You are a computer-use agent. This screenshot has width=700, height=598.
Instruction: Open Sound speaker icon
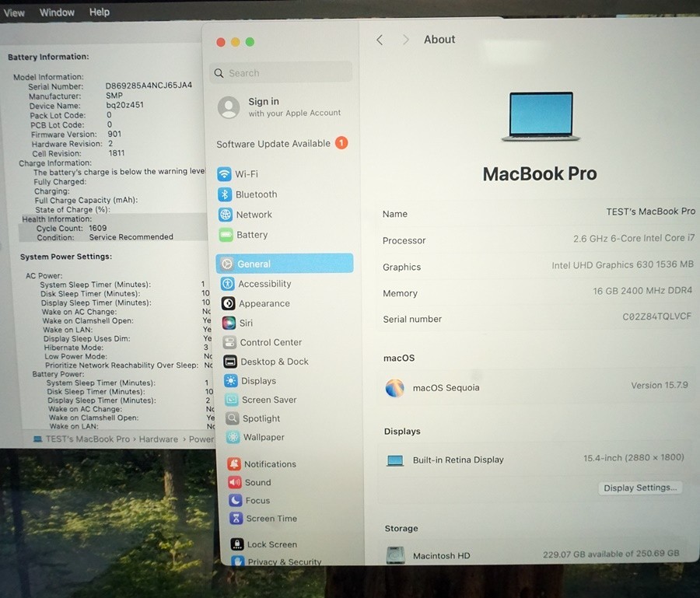coord(234,482)
